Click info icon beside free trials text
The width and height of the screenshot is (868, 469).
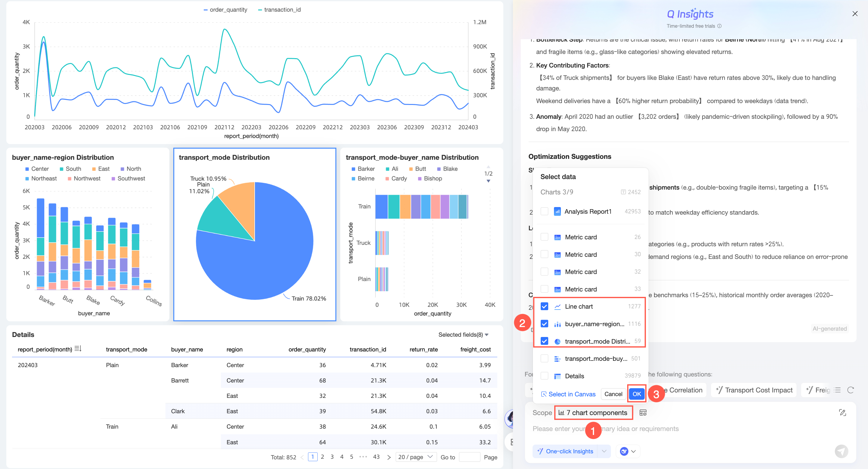click(x=719, y=26)
